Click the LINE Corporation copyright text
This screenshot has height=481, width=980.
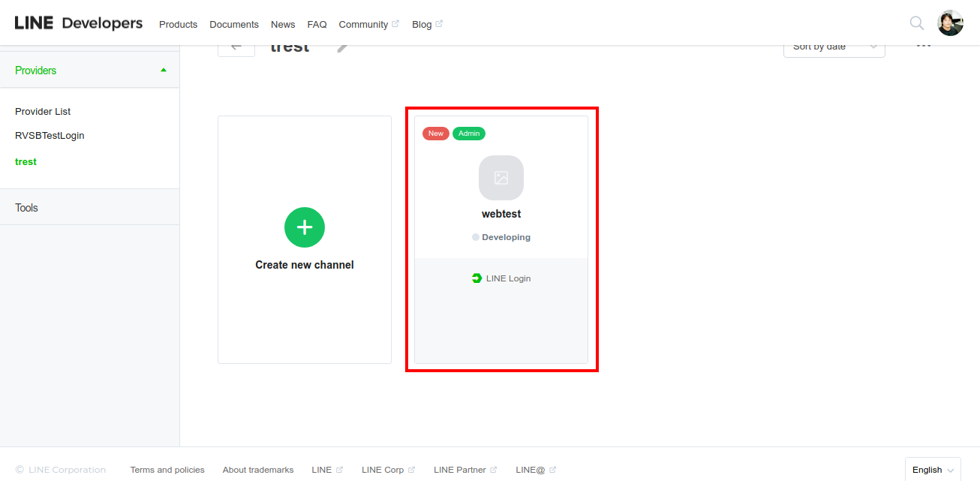click(x=61, y=470)
